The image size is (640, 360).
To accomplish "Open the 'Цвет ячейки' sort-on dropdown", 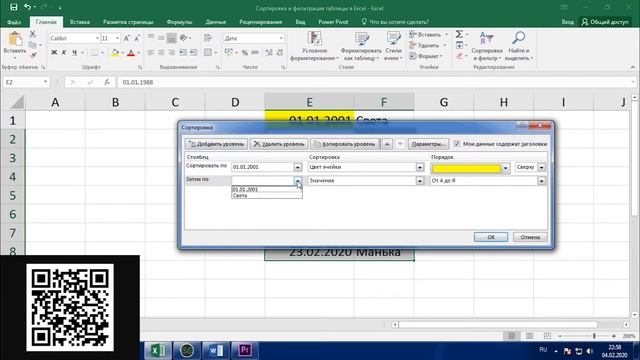I will 420,167.
